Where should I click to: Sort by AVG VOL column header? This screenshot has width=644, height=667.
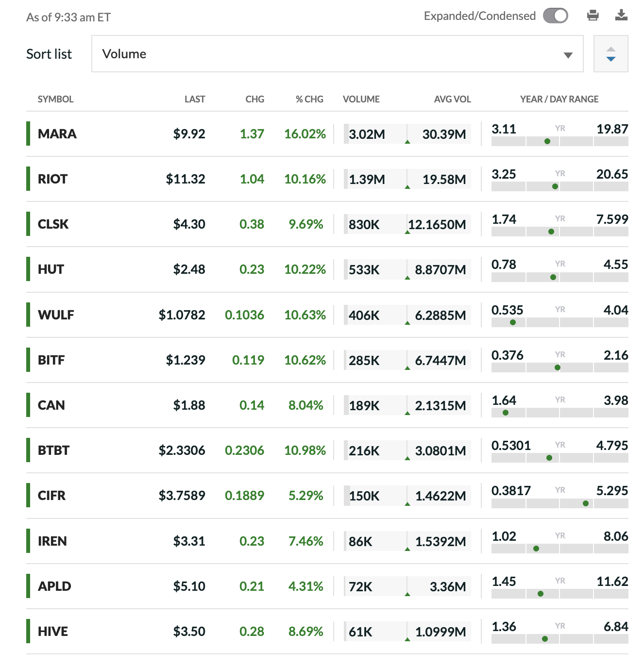point(453,99)
